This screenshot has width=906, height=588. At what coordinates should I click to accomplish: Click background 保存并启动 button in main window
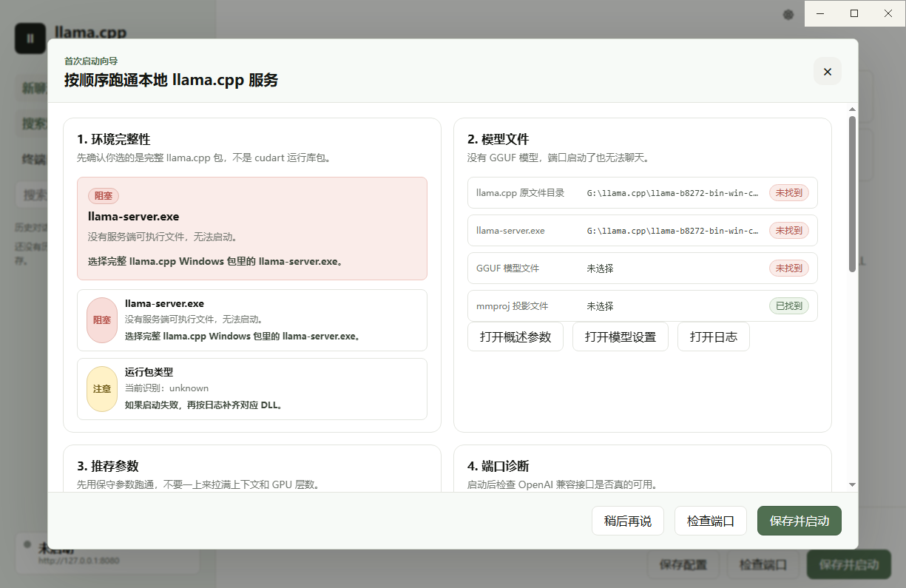[x=849, y=565]
